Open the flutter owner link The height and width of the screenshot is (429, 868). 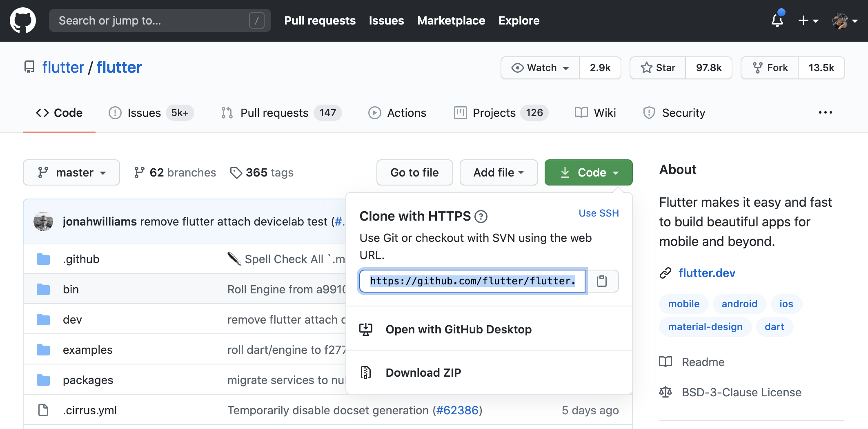click(63, 67)
